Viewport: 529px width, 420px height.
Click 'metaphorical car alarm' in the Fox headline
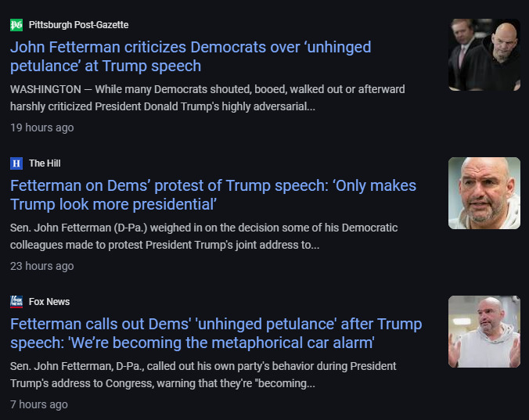(x=293, y=343)
